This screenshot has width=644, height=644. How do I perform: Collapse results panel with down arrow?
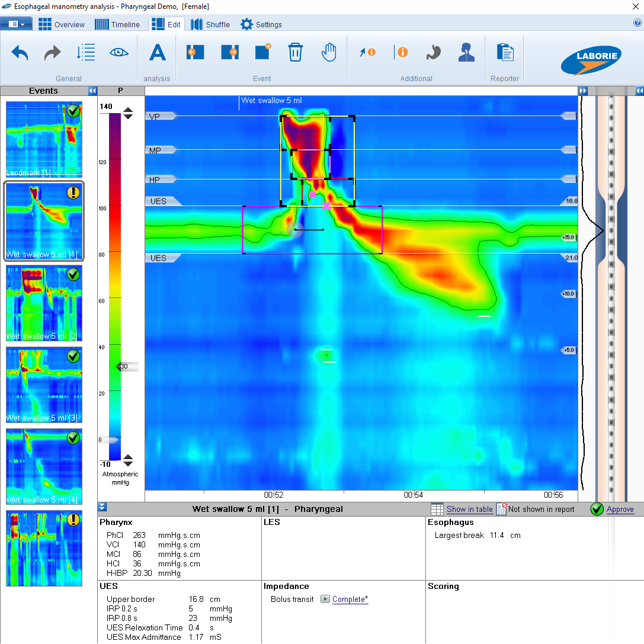[x=102, y=507]
